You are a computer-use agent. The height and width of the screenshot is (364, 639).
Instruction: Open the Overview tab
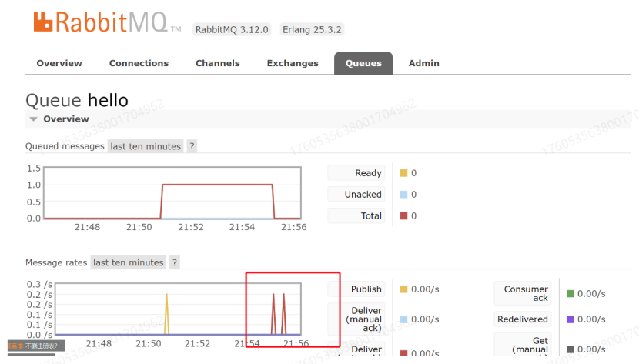point(59,63)
